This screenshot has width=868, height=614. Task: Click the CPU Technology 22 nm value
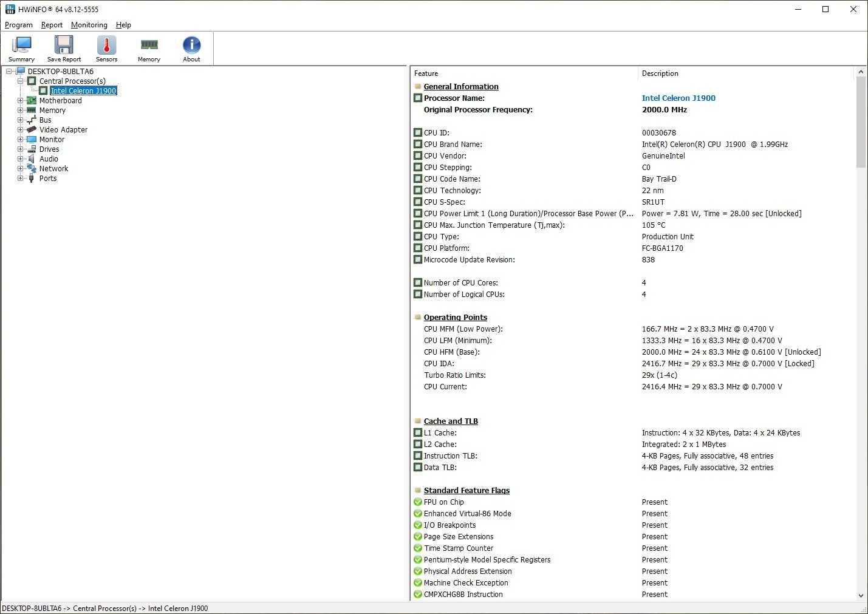[652, 191]
